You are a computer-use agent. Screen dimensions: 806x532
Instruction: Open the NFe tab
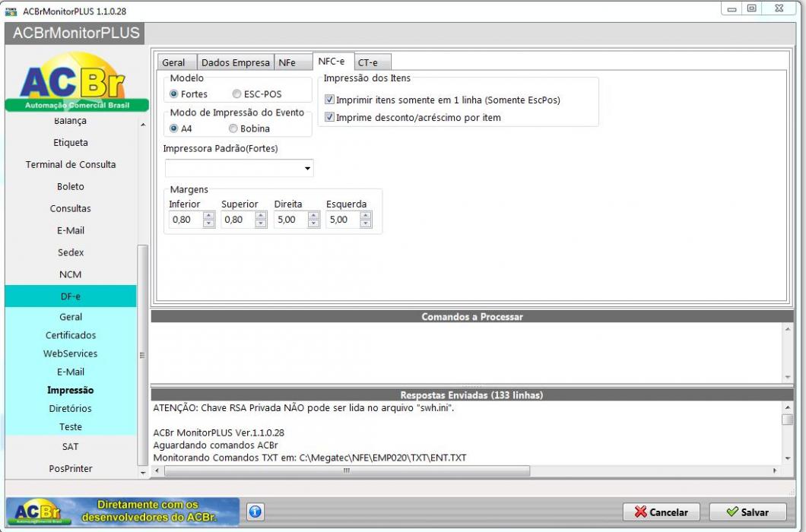point(293,62)
